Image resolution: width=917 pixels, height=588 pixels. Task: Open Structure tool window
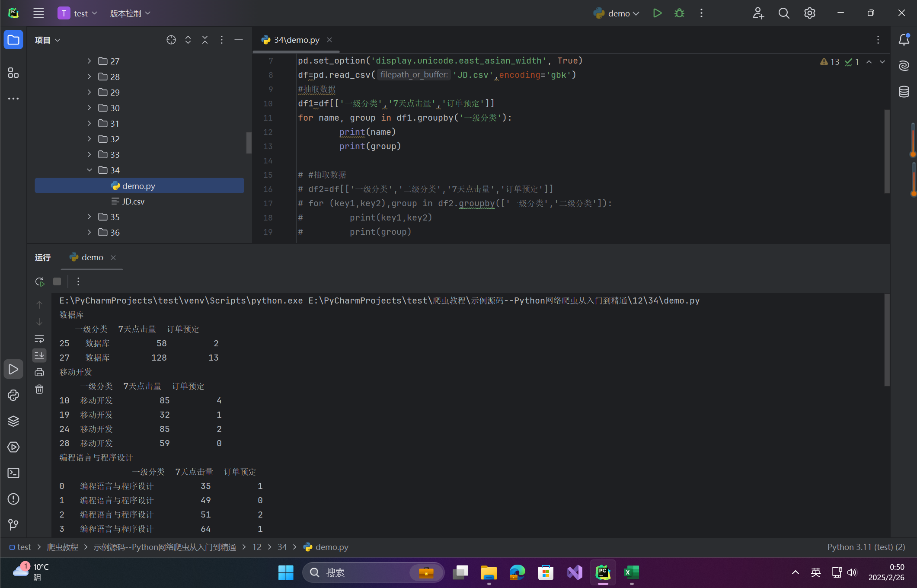[x=13, y=73]
